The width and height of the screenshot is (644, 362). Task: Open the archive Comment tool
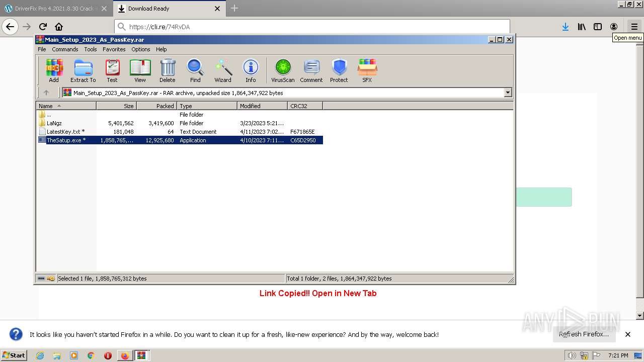click(x=311, y=70)
